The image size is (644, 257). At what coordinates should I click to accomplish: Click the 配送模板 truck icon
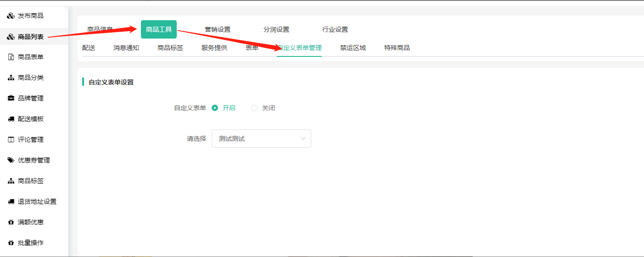11,119
